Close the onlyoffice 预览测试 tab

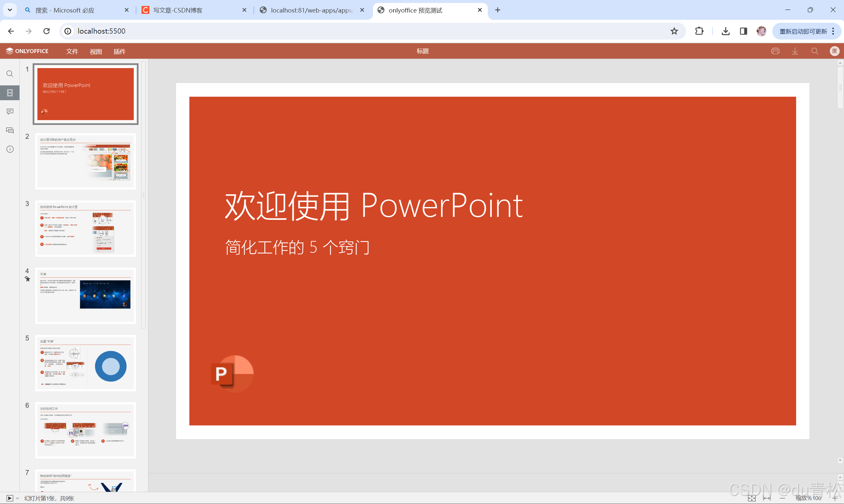480,10
